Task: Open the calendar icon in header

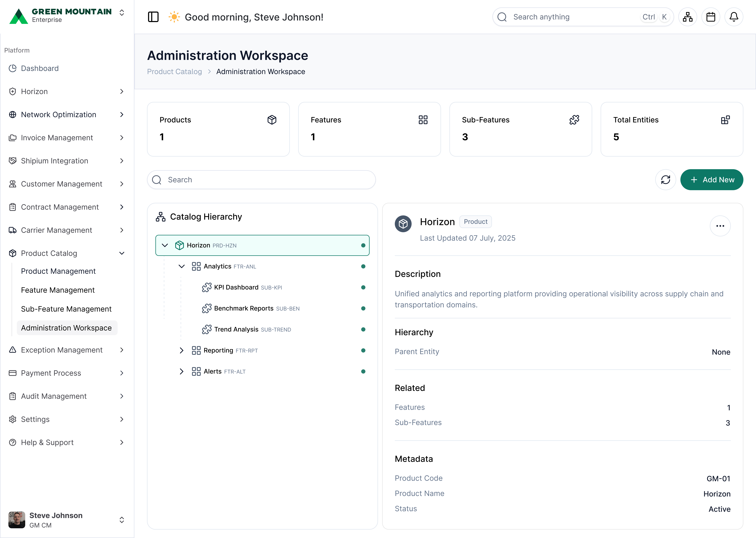Action: (711, 17)
